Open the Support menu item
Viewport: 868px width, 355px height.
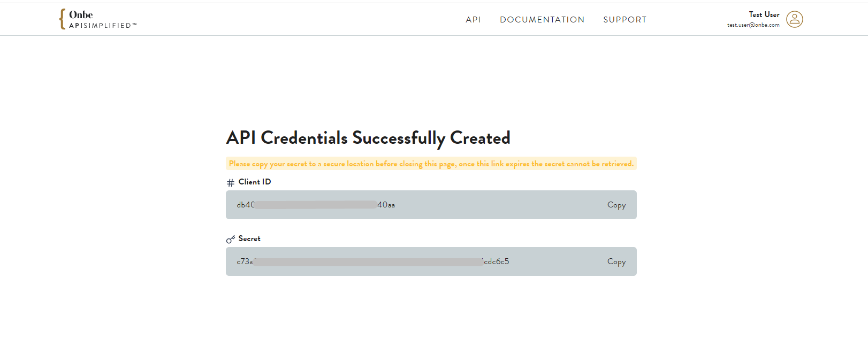625,20
